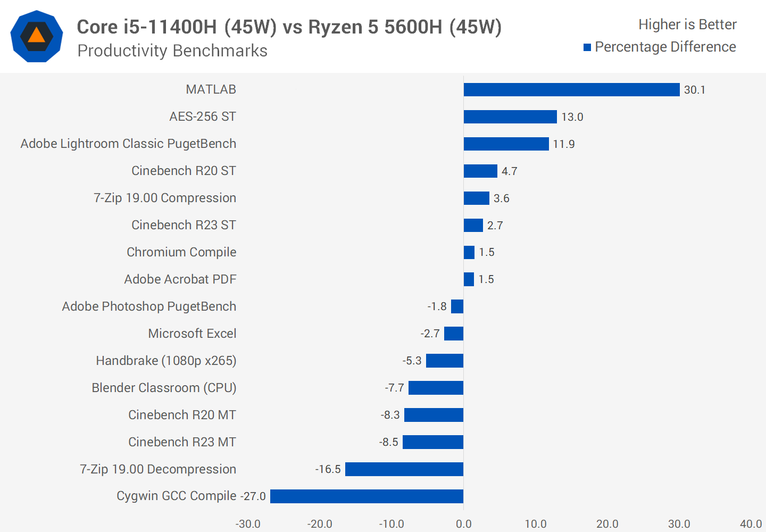The width and height of the screenshot is (766, 532).
Task: Click the 7-Zip 19.00 Decompression bar
Action: (404, 469)
